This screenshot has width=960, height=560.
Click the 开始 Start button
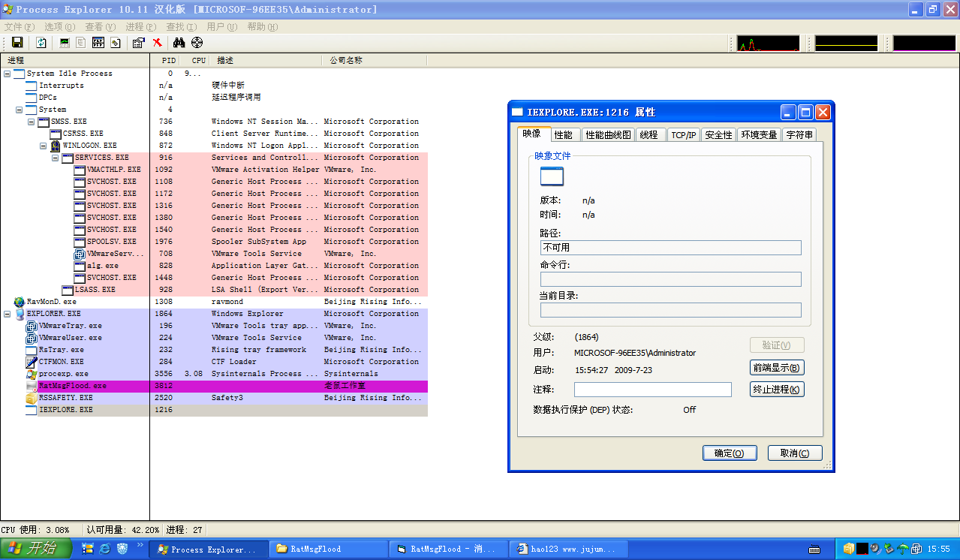tap(36, 549)
